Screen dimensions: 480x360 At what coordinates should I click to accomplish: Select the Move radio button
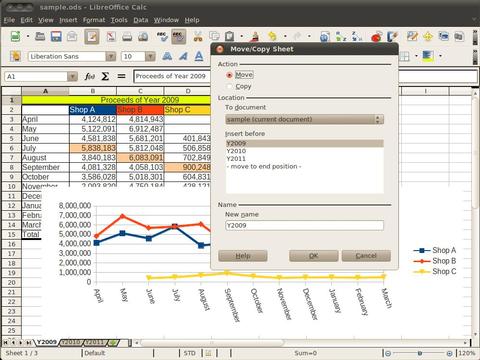229,75
